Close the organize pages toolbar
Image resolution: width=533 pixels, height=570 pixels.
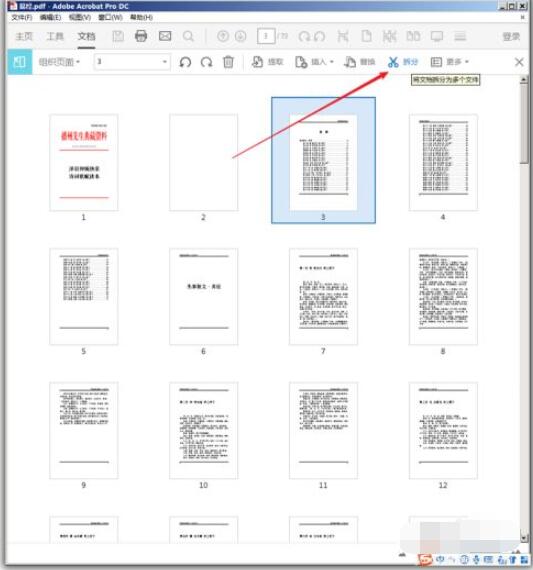point(519,62)
